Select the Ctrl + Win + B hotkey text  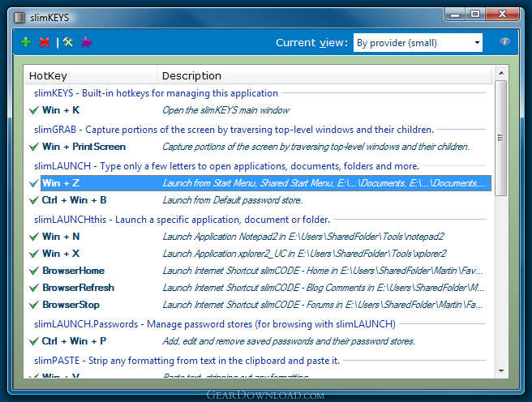click(x=74, y=200)
